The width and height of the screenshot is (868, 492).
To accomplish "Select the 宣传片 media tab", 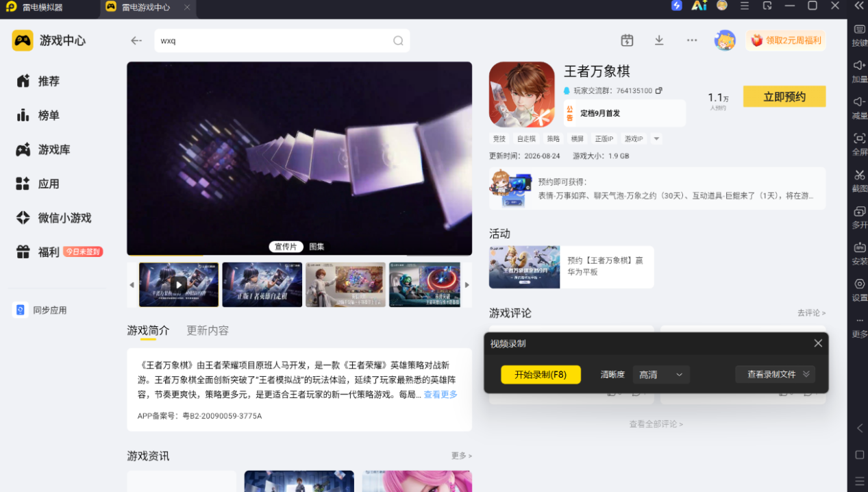I will click(x=286, y=247).
